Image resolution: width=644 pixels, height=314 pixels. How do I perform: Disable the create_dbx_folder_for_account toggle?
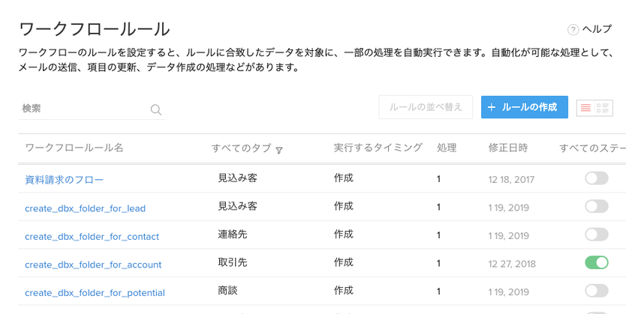point(597,263)
